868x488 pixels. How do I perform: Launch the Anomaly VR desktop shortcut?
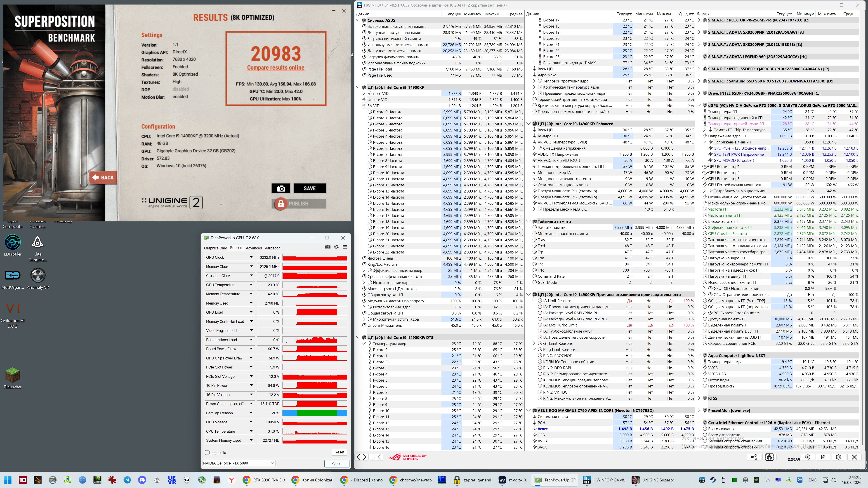[x=38, y=279]
